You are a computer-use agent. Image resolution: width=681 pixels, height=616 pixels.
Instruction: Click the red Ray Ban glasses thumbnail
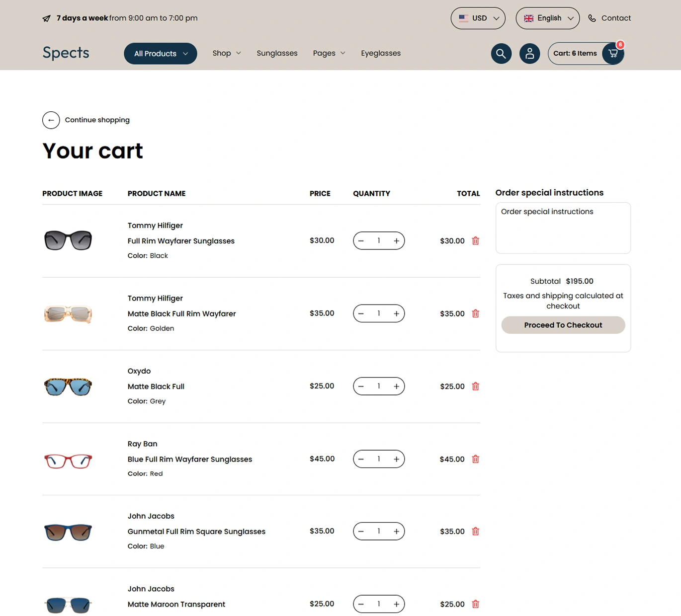(x=68, y=461)
